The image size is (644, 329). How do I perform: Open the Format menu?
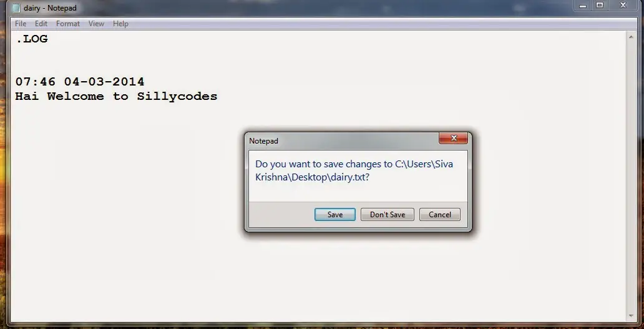[x=68, y=24]
